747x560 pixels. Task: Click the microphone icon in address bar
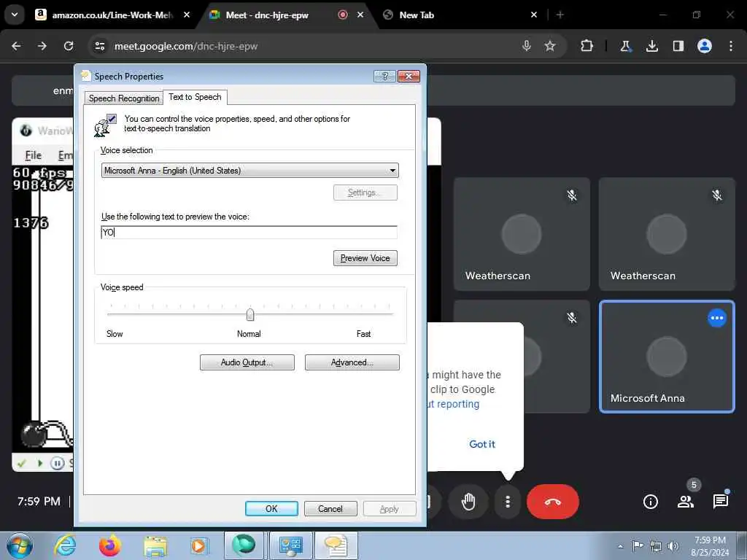pos(527,46)
